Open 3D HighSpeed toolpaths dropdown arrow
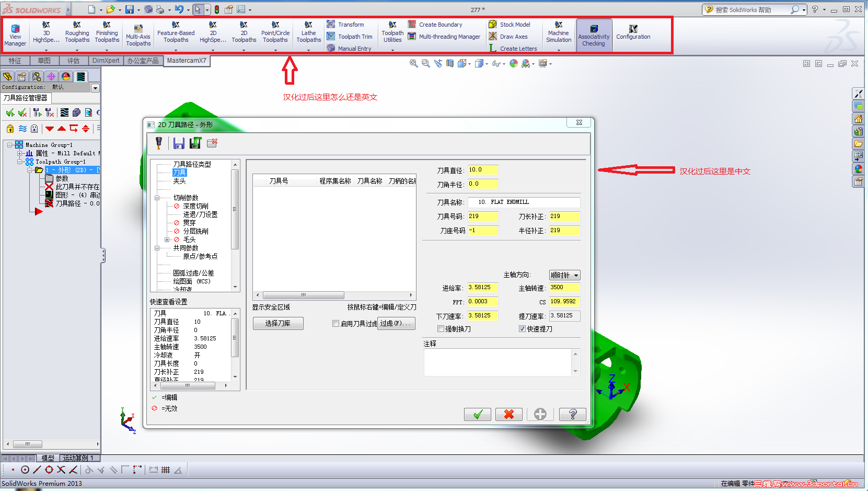 (46, 50)
